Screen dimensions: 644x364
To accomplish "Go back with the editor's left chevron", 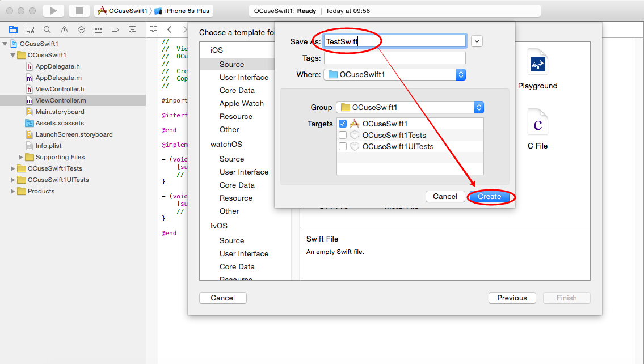I will [x=170, y=29].
